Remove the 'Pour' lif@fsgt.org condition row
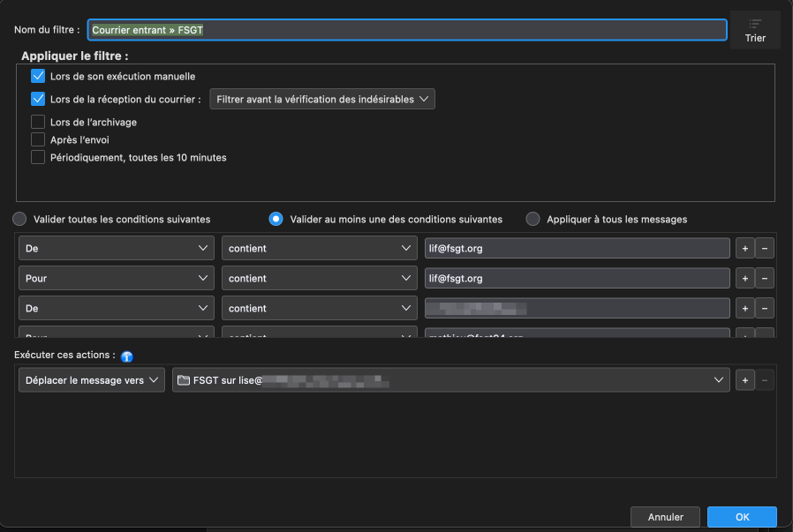This screenshot has width=793, height=532. [x=764, y=279]
